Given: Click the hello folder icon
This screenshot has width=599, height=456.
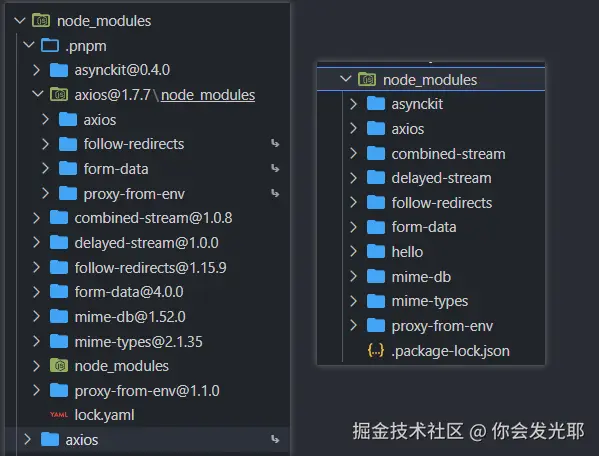Looking at the screenshot, I should click(376, 252).
